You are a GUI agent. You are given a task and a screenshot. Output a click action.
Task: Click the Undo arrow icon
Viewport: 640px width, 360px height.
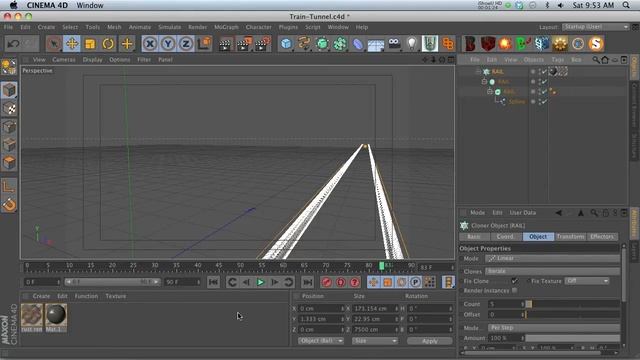tap(13, 44)
